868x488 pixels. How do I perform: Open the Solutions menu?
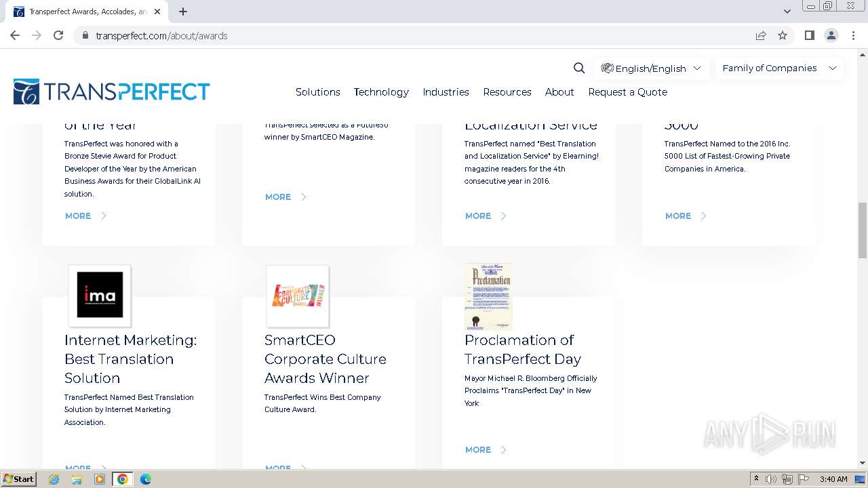pyautogui.click(x=317, y=91)
